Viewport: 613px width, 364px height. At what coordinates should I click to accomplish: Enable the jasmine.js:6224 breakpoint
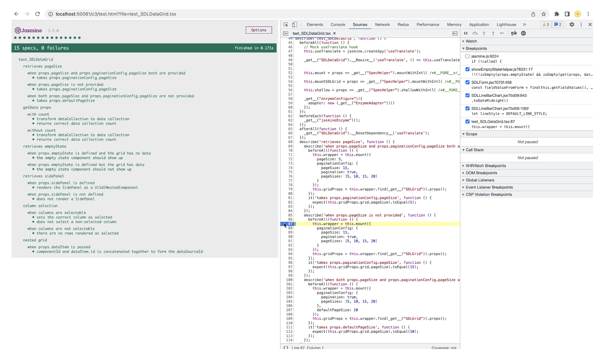(x=468, y=56)
